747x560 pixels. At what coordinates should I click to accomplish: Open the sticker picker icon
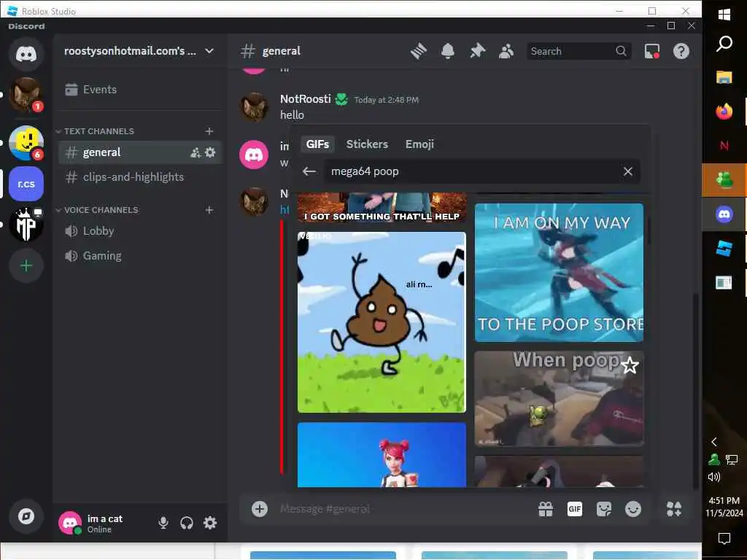(x=603, y=509)
